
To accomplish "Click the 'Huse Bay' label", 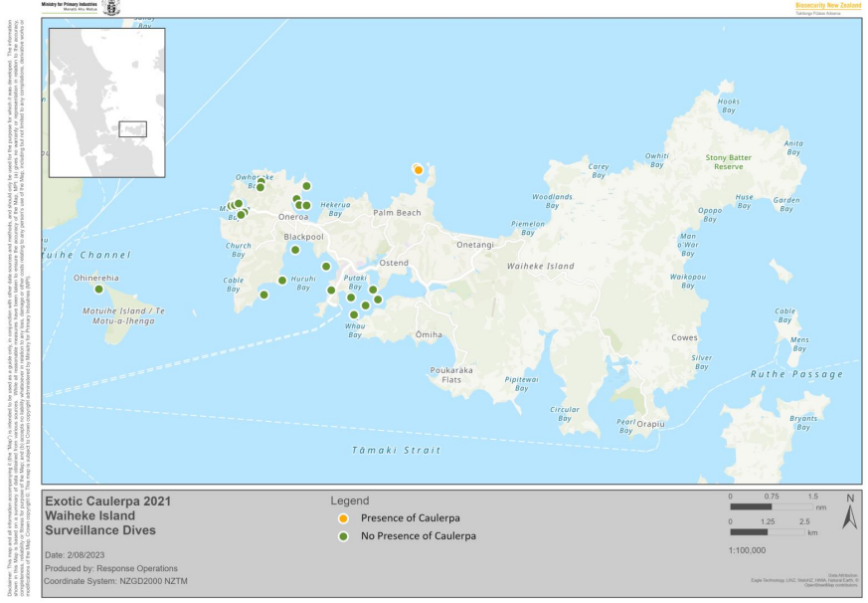I will (x=744, y=201).
